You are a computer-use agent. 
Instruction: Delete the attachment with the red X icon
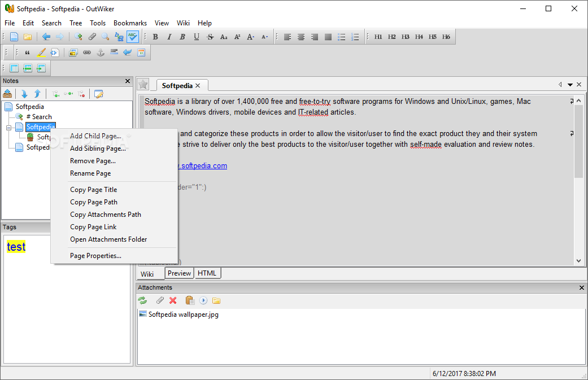click(x=173, y=300)
